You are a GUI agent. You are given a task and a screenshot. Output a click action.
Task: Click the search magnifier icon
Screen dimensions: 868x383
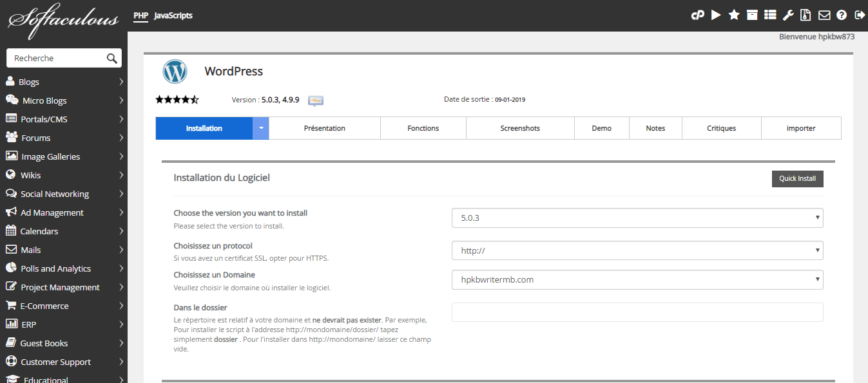coord(112,59)
